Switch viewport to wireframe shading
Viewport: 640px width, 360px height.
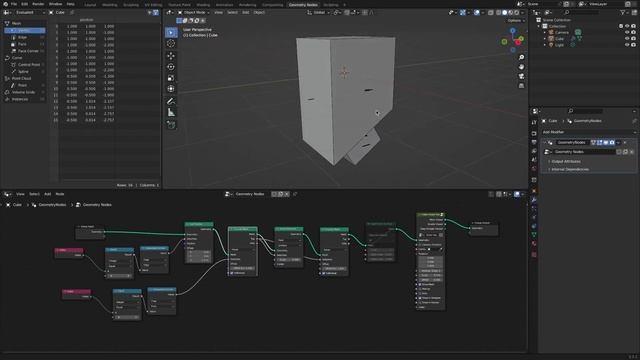pos(498,13)
